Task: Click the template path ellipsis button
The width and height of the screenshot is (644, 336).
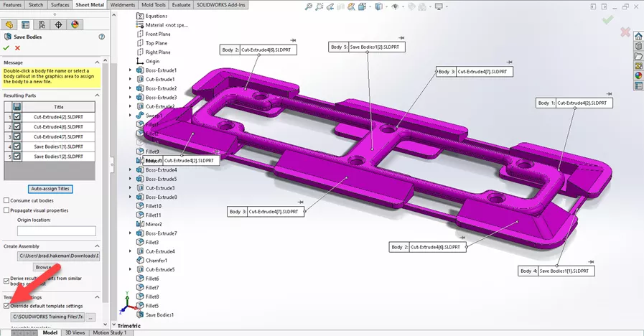Action: 90,317
